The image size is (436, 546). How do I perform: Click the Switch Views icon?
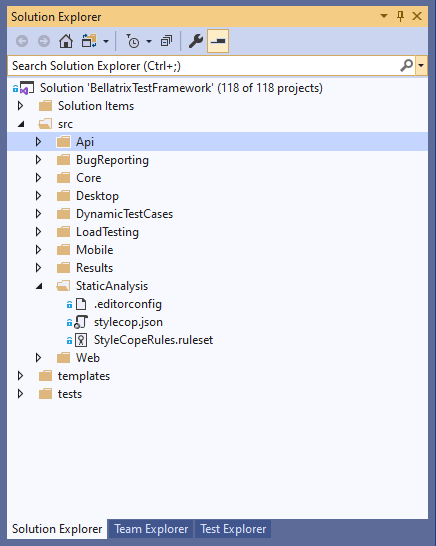pyautogui.click(x=89, y=41)
